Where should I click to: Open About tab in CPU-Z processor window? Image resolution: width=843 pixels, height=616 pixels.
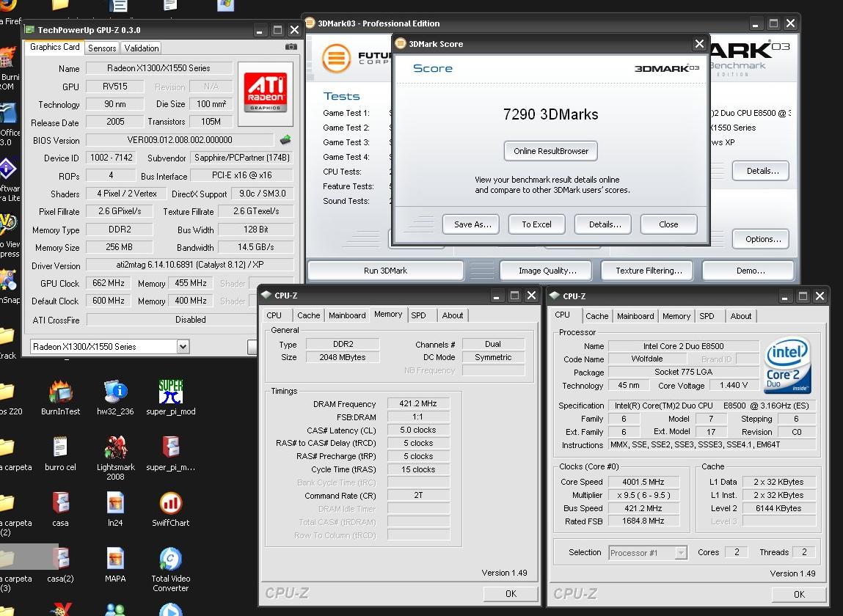(x=741, y=316)
